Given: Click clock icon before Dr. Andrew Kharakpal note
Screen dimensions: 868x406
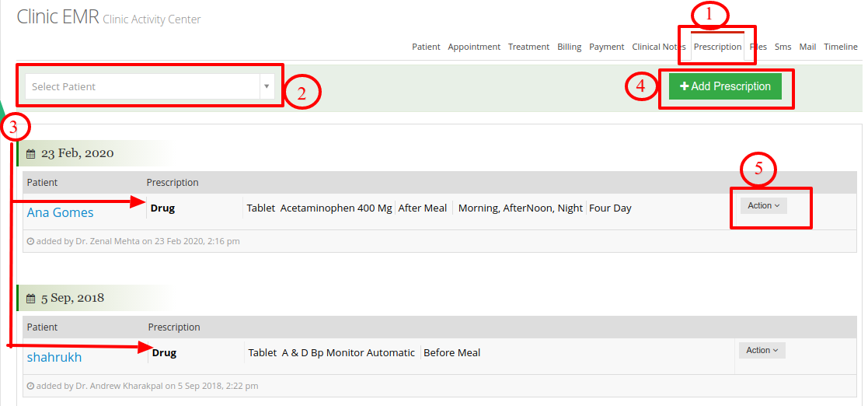Looking at the screenshot, I should [x=30, y=386].
